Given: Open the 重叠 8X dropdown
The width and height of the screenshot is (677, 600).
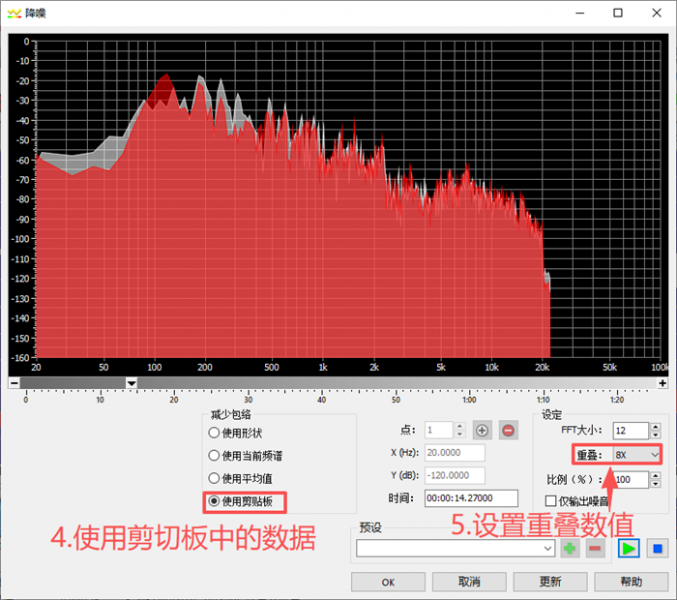Looking at the screenshot, I should tap(636, 455).
